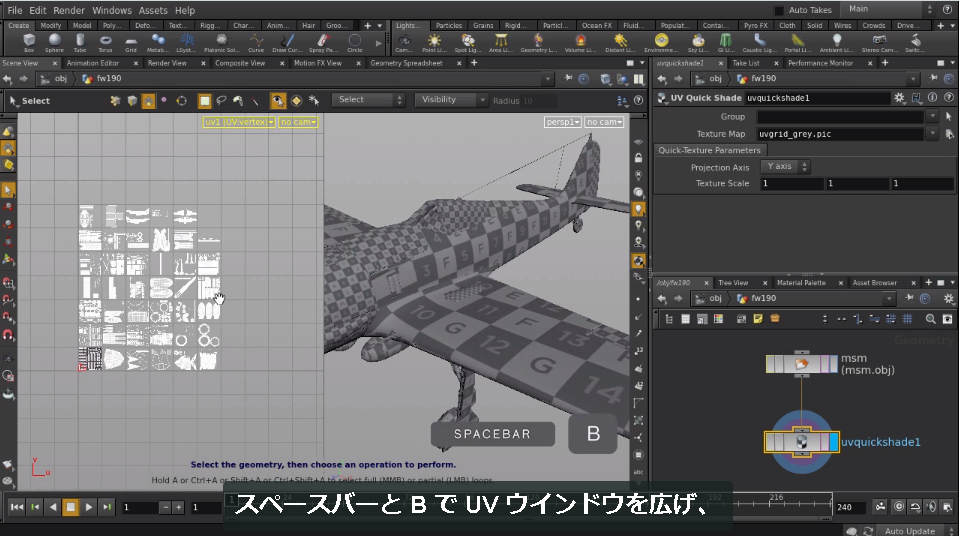Open the parameter gear menu
The width and height of the screenshot is (959, 536).
pos(899,97)
